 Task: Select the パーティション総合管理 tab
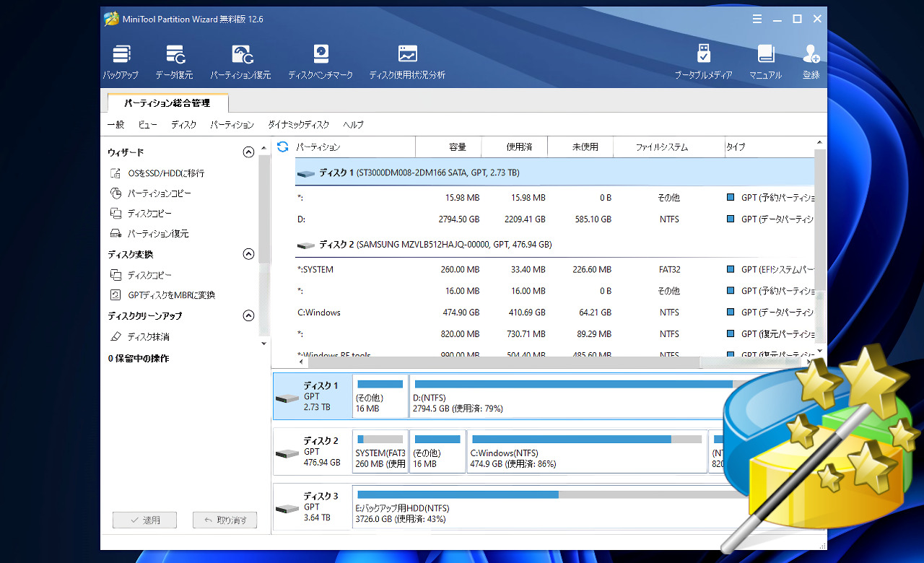167,103
